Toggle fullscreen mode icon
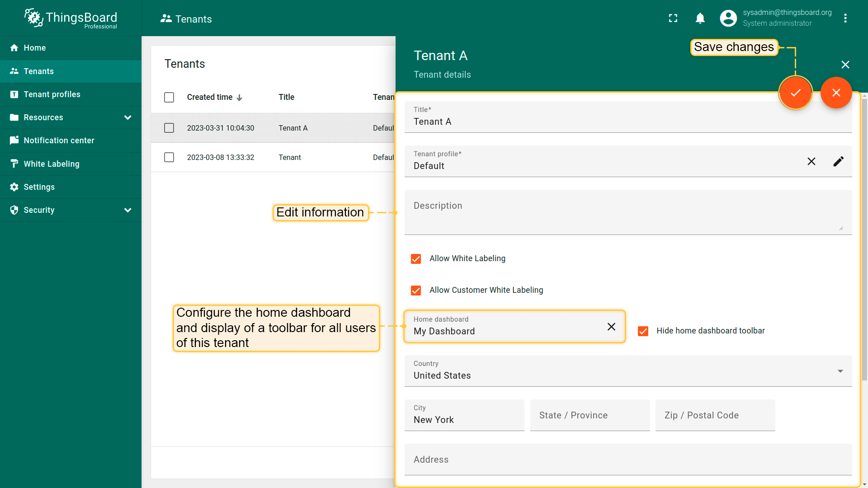This screenshot has height=488, width=868. pos(673,18)
